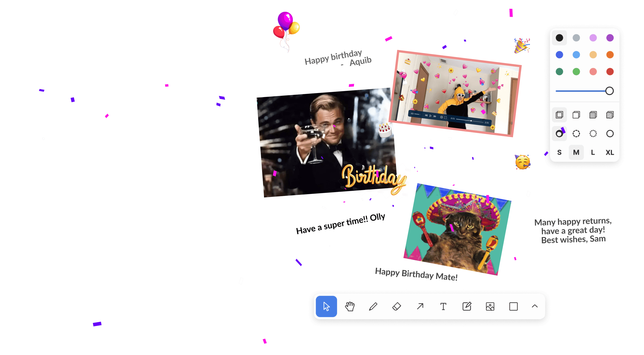The height and width of the screenshot is (355, 644).
Task: Set fill style to solid
Action: (x=593, y=115)
